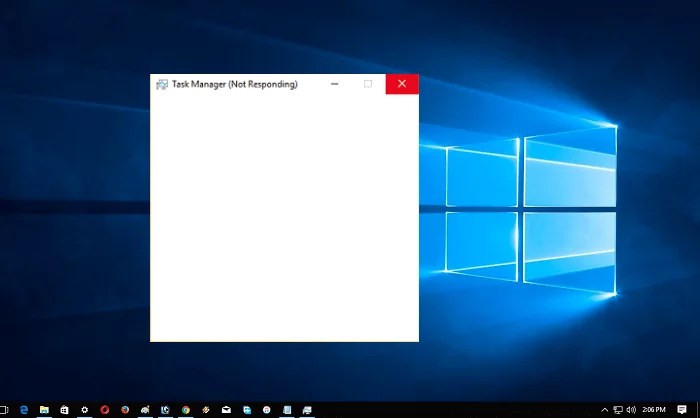Open the volume speaker tray icon
The image size is (700, 418).
pyautogui.click(x=631, y=410)
